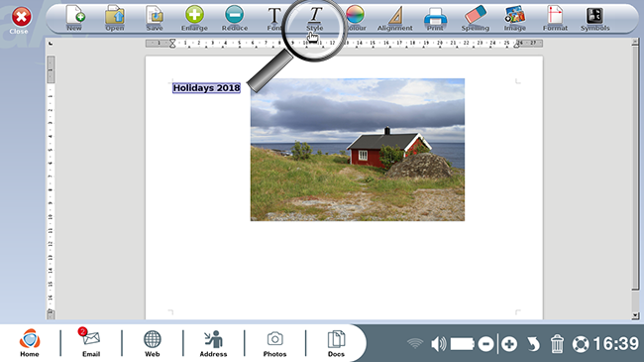This screenshot has width=644, height=362.
Task: Click the vertical ruler on left side
Action: tap(51, 187)
